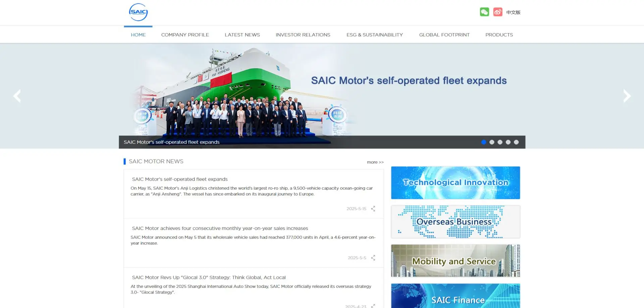This screenshot has width=644, height=308.
Task: Select the first carousel dot indicator
Action: (x=484, y=142)
